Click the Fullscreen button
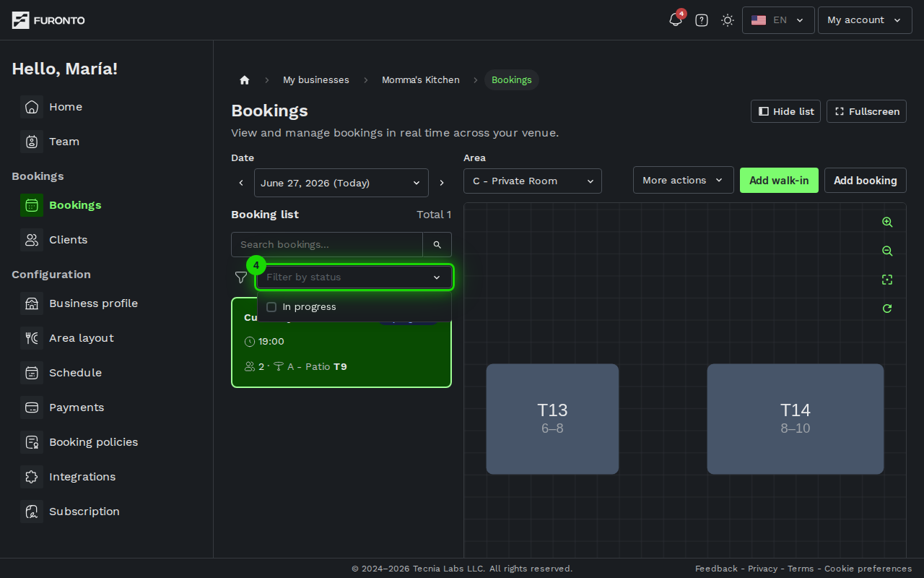Viewport: 924px width, 578px height. (866, 111)
